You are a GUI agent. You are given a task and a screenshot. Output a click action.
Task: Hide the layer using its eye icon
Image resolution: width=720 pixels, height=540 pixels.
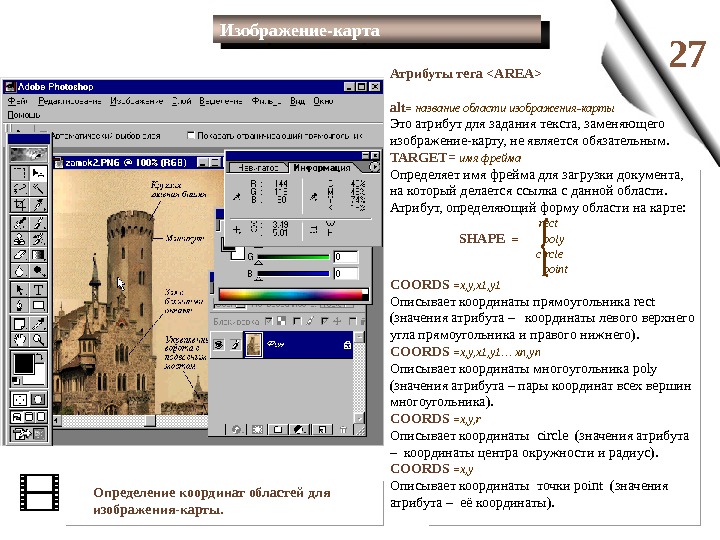click(219, 344)
